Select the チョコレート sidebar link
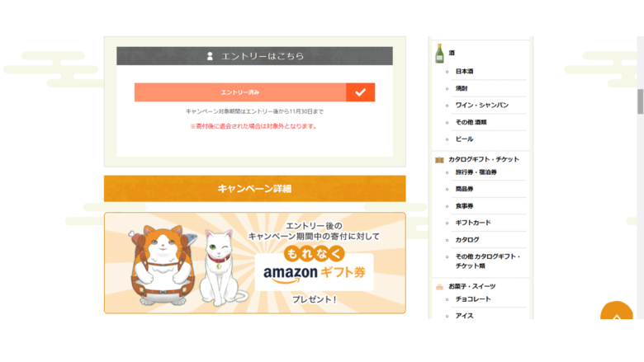Image resolution: width=644 pixels, height=362 pixels. point(473,299)
